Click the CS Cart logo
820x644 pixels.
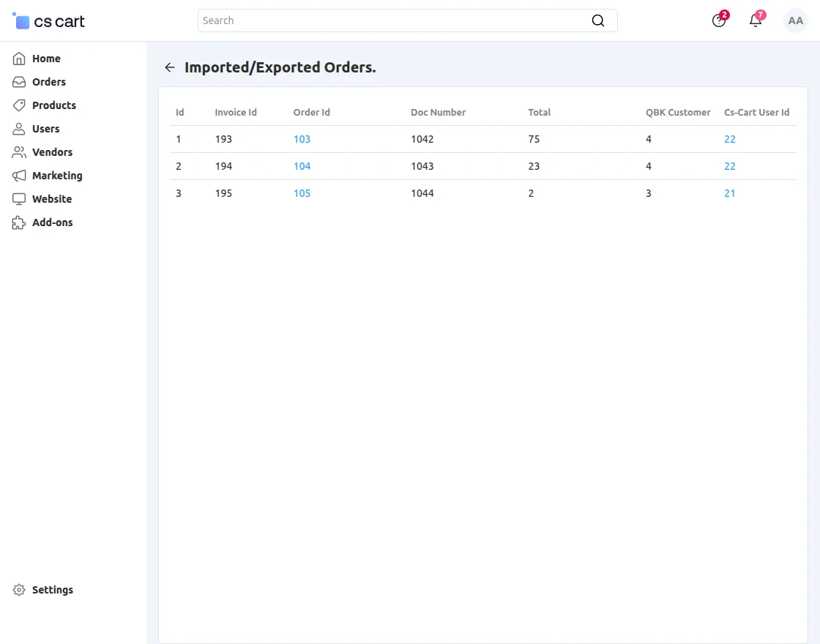(49, 21)
